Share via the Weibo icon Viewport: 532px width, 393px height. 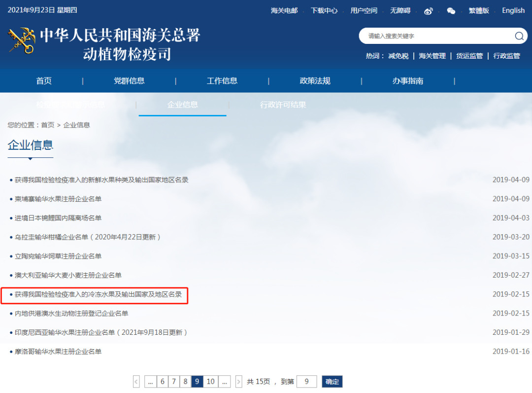click(428, 10)
